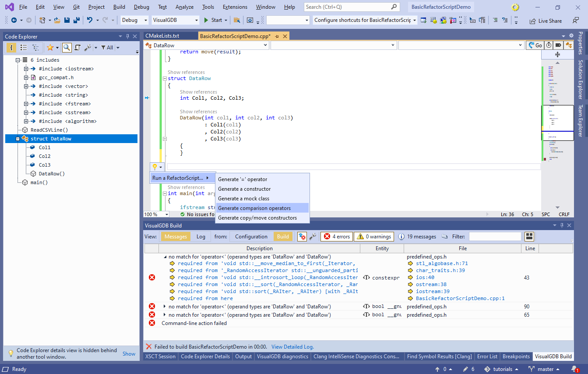Select main() in Code Explorer tree
The height and width of the screenshot is (374, 588).
coord(39,182)
